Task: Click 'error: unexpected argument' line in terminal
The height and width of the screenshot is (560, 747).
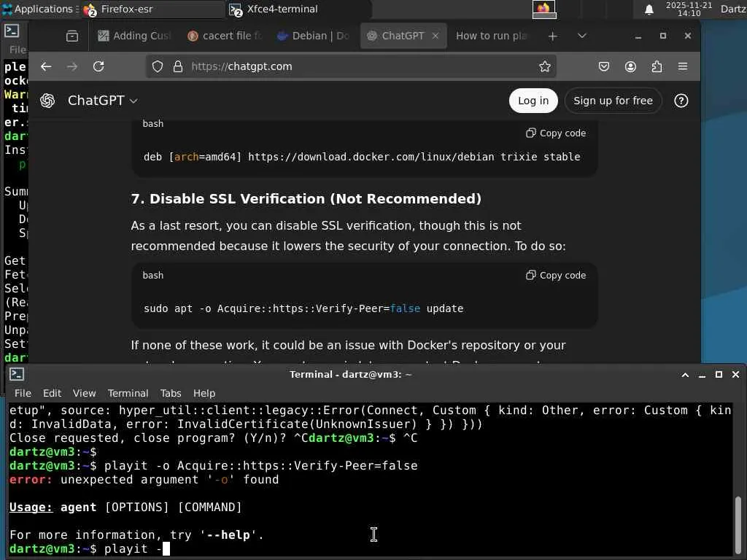Action: (x=144, y=480)
